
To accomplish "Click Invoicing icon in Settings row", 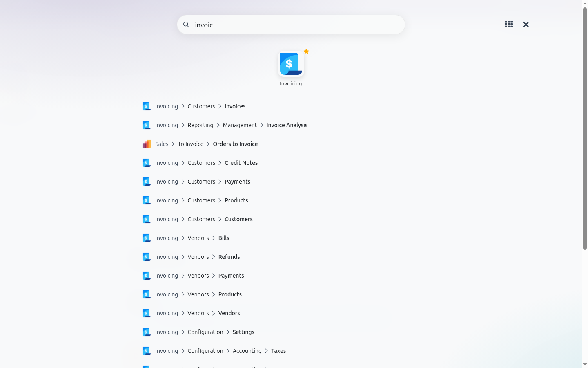I will pos(147,332).
